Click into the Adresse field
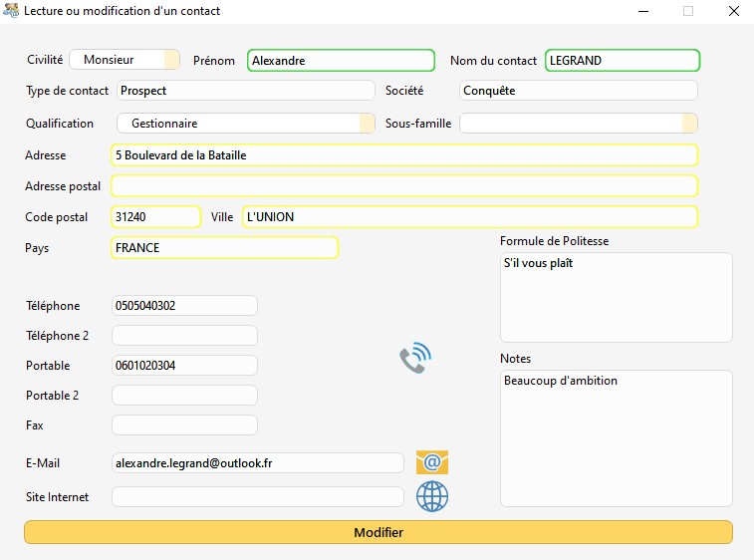The width and height of the screenshot is (754, 560). [403, 155]
